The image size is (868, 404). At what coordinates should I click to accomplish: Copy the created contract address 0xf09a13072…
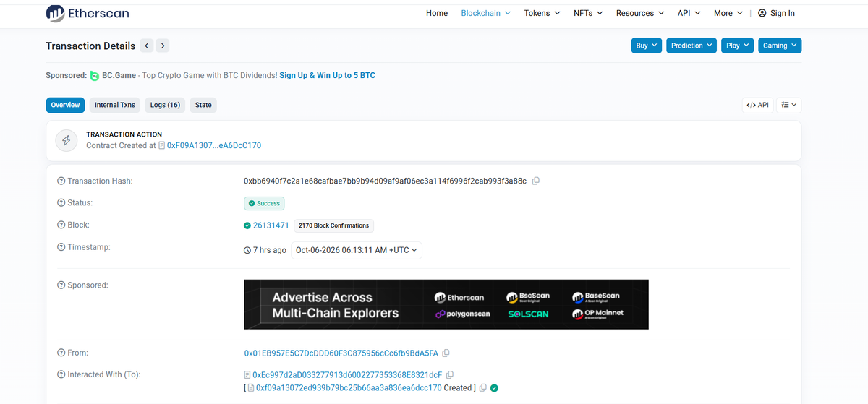pos(482,388)
